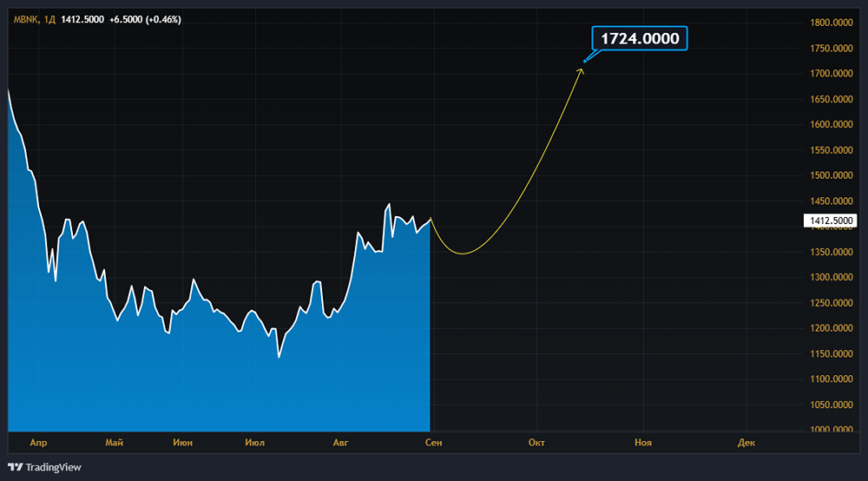Select the Сен time axis label
Screen dimensions: 868x481
pyautogui.click(x=433, y=443)
